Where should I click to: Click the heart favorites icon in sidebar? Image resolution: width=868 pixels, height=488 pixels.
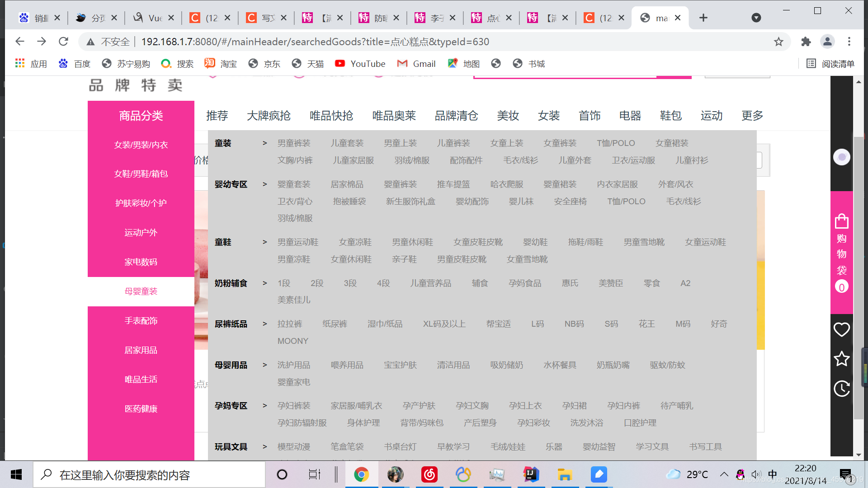click(x=841, y=329)
